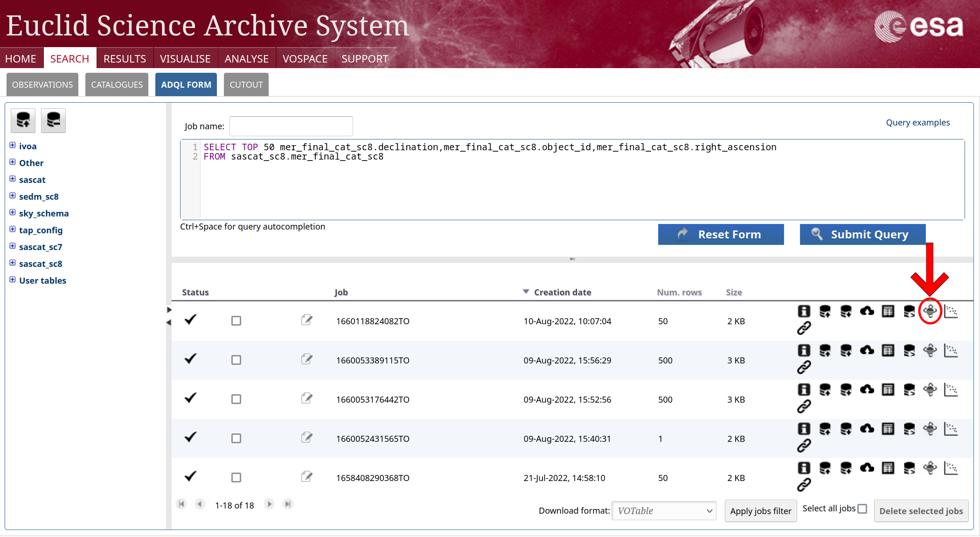Click Delete selected jobs button
The height and width of the screenshot is (537, 980).
[921, 511]
